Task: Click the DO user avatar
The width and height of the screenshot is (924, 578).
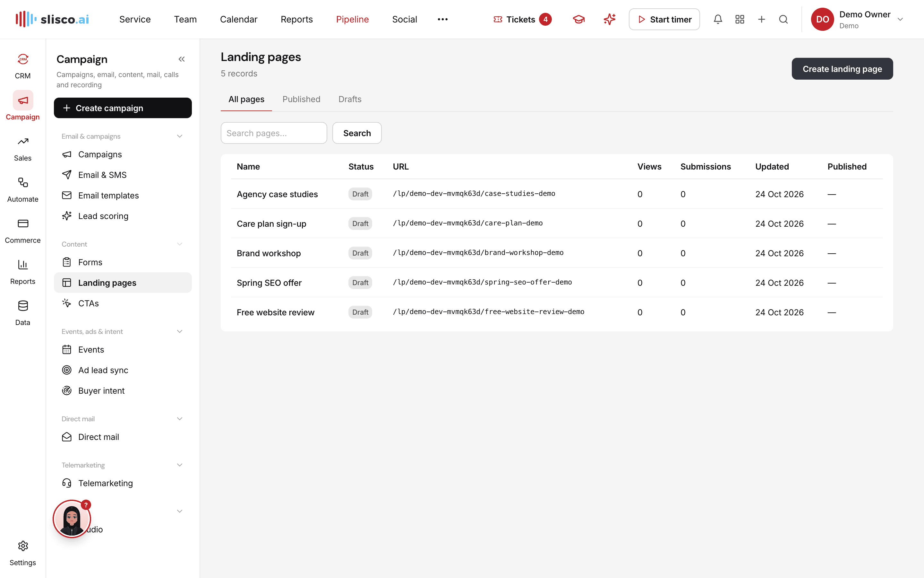Action: pyautogui.click(x=822, y=19)
